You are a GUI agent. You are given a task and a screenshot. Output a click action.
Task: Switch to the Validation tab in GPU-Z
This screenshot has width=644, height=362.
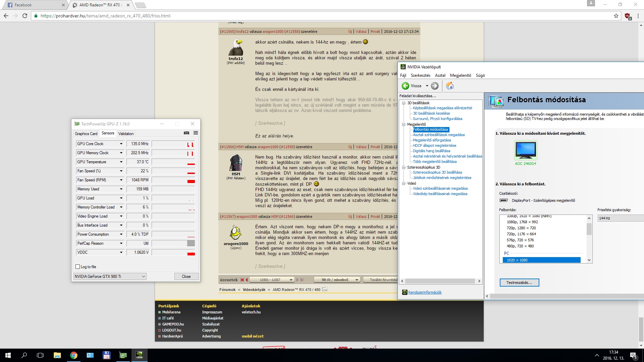point(126,133)
